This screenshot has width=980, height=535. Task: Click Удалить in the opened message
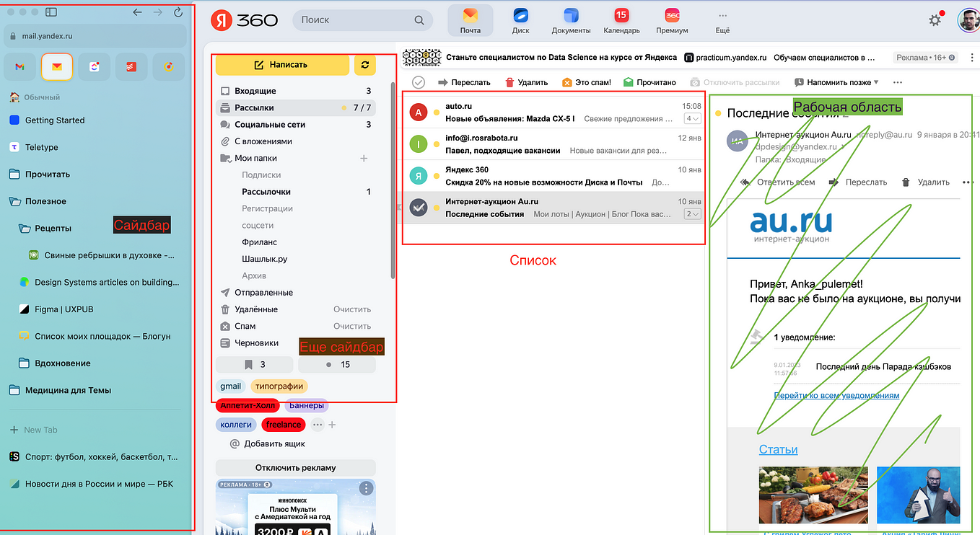(926, 182)
